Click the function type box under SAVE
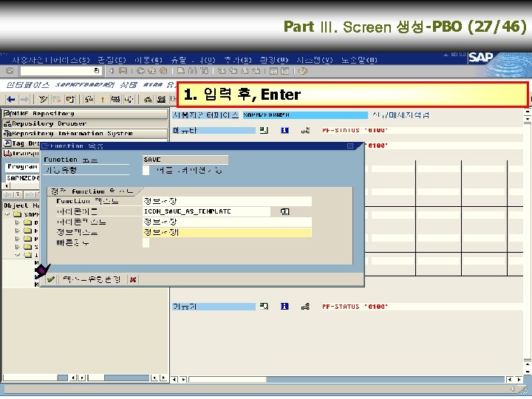The image size is (532, 399). 146,170
